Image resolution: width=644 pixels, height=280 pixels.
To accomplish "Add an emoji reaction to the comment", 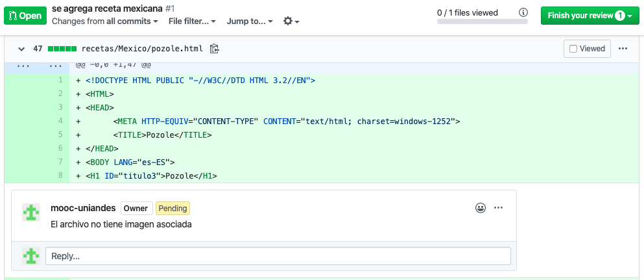I will (x=480, y=208).
